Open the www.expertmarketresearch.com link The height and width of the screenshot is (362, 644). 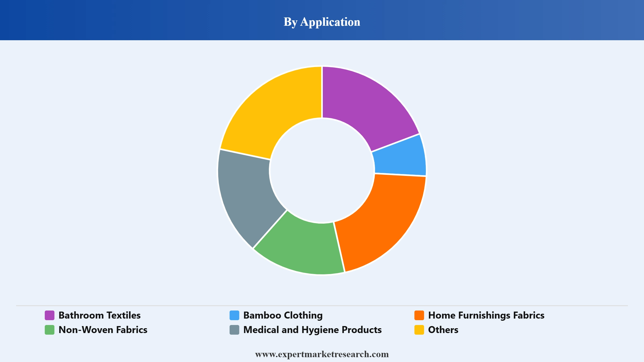point(322,354)
